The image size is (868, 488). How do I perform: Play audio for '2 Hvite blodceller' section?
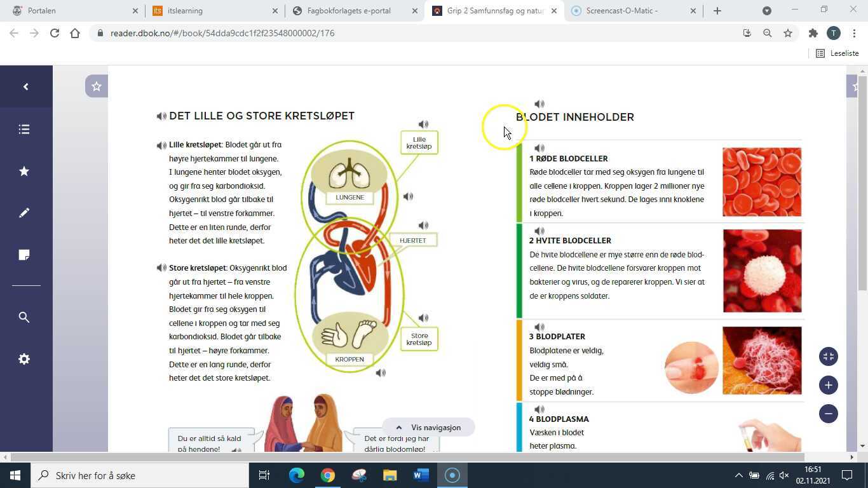point(539,231)
